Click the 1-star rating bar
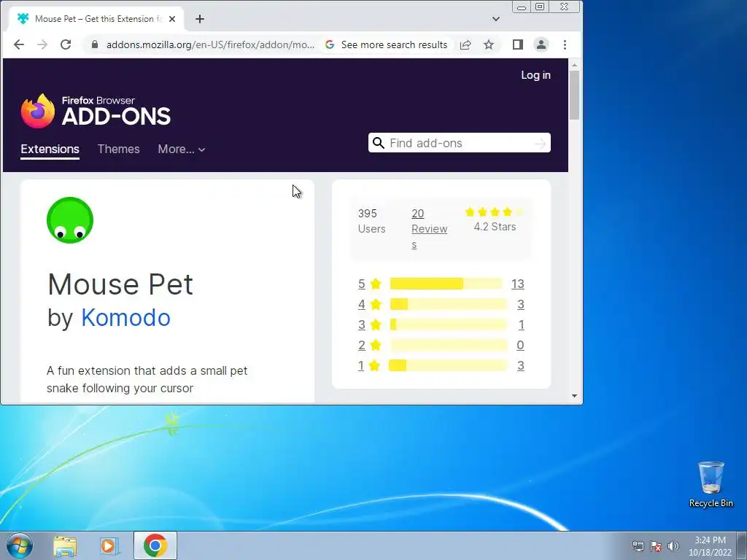This screenshot has width=747, height=560. point(449,366)
